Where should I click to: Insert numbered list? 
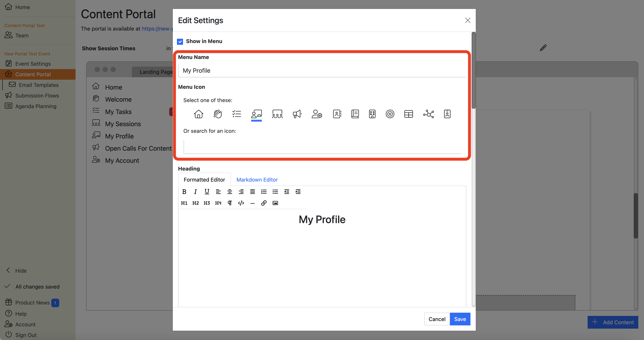pos(264,192)
